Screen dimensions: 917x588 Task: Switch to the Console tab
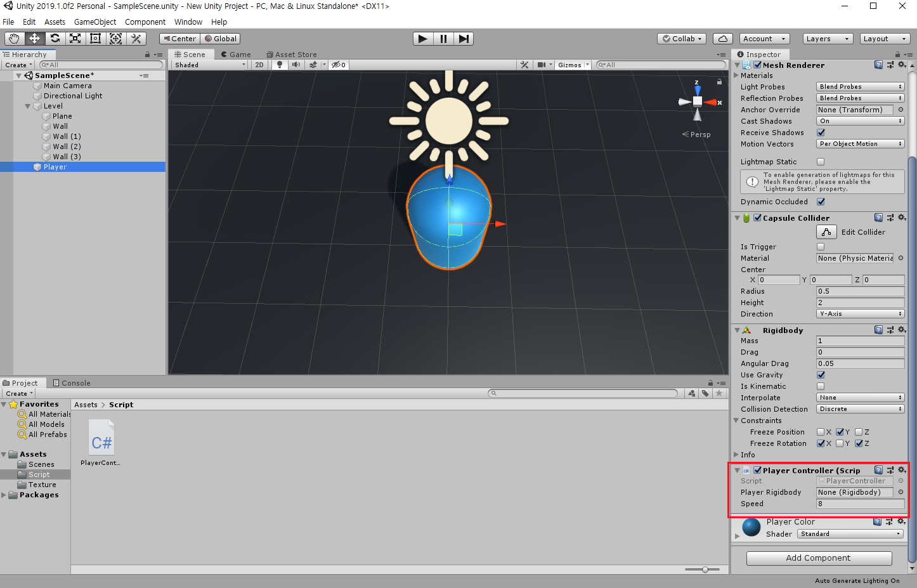72,383
